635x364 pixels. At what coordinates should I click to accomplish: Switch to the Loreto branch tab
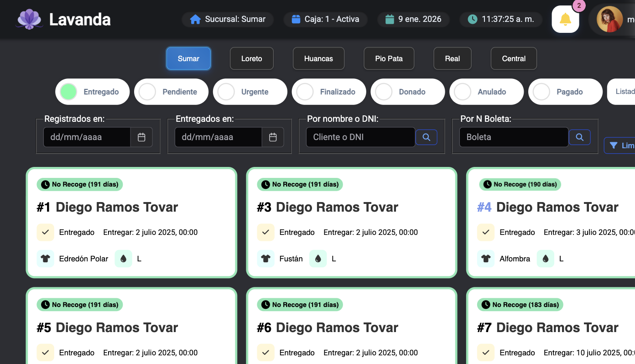pyautogui.click(x=252, y=58)
